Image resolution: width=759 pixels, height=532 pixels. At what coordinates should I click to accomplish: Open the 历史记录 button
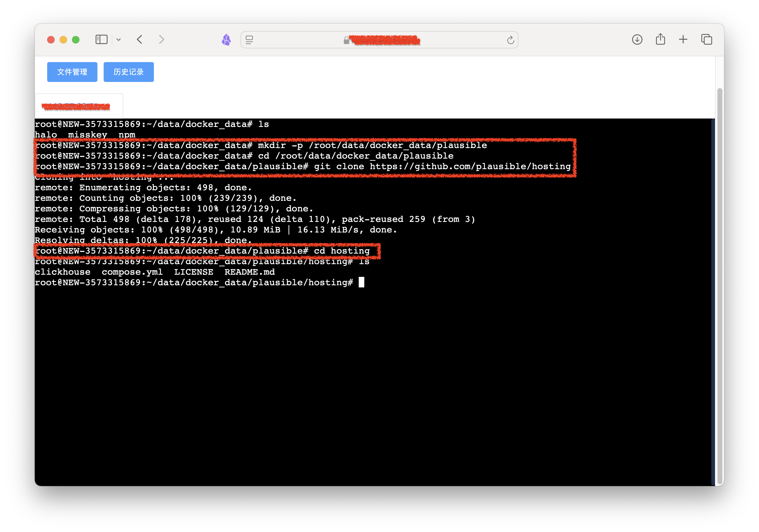(128, 72)
